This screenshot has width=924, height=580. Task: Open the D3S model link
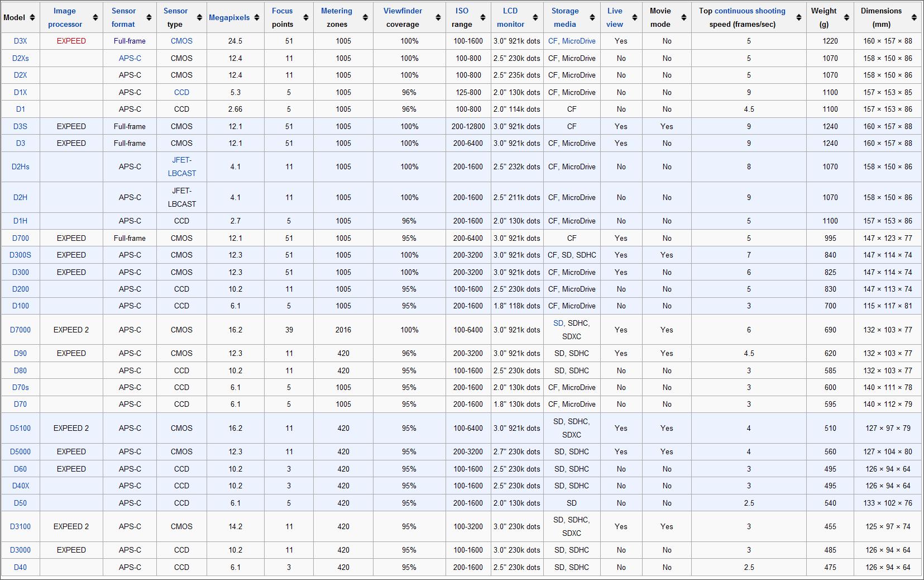click(x=20, y=126)
